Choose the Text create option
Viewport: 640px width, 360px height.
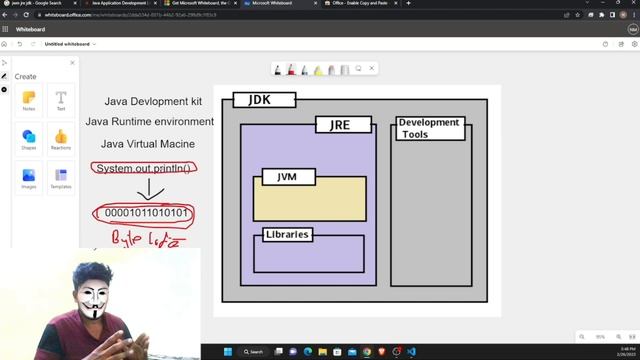point(61,101)
